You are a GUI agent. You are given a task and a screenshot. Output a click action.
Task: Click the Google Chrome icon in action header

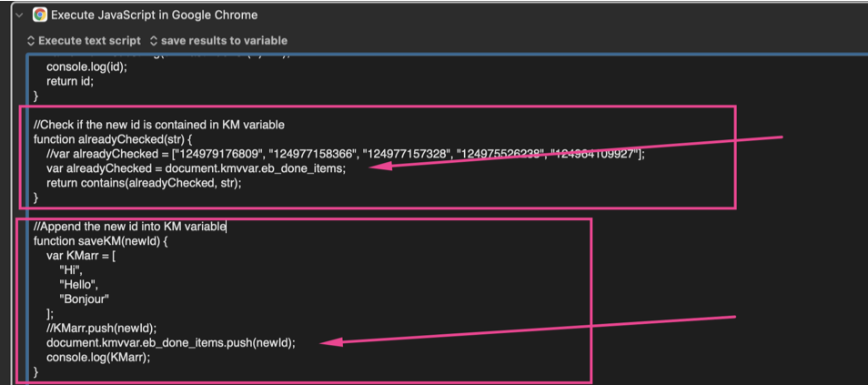40,15
